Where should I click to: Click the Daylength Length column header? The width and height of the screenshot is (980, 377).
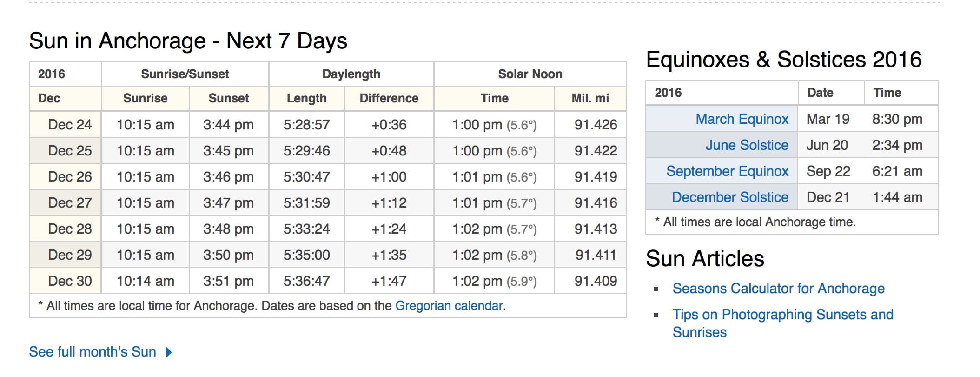click(x=307, y=98)
